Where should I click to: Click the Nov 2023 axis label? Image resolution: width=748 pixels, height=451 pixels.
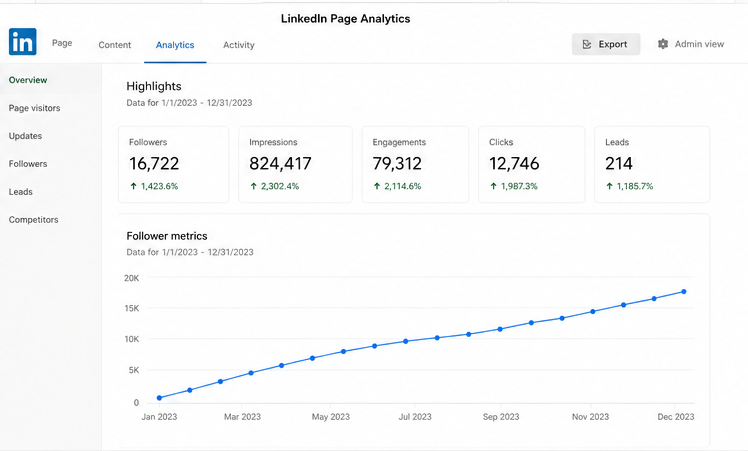click(591, 417)
